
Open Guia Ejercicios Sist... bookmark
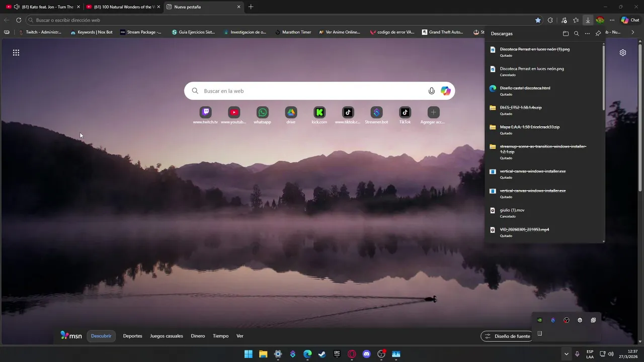pos(193,32)
